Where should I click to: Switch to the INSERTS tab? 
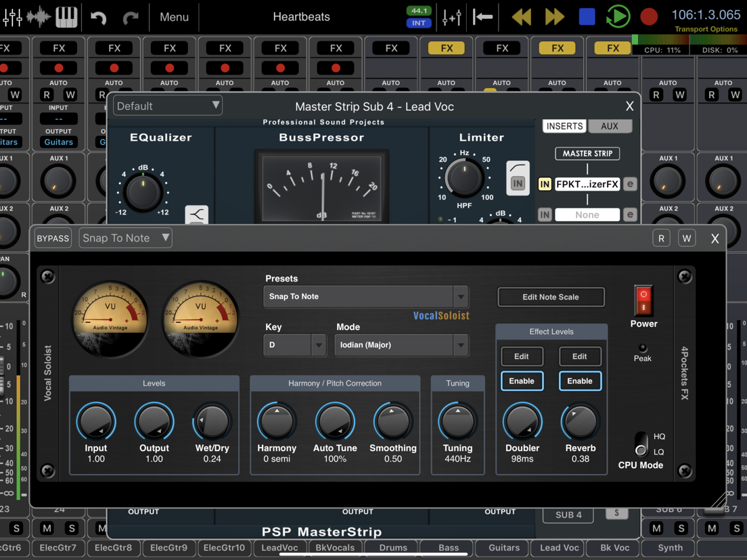564,126
